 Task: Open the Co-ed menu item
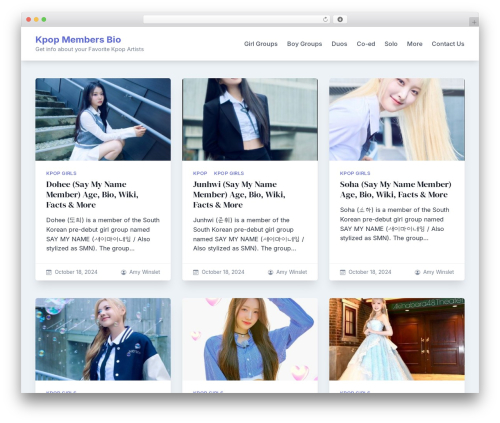(366, 44)
